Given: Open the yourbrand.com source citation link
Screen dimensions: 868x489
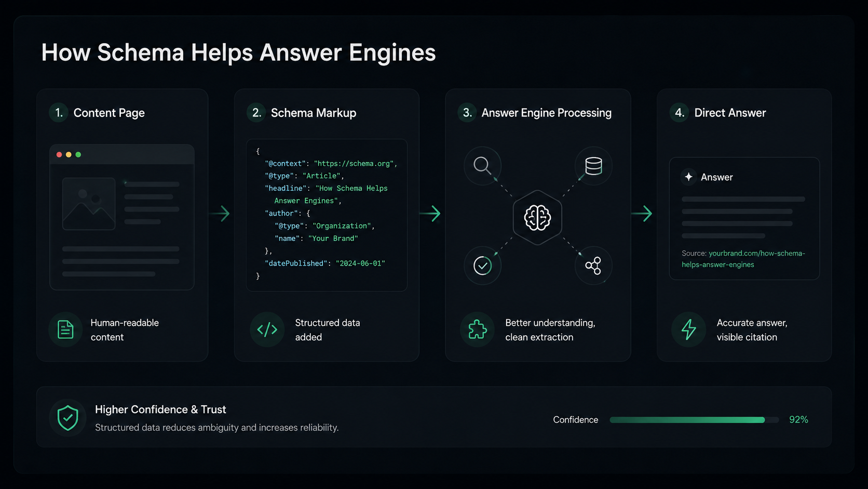Looking at the screenshot, I should (743, 259).
